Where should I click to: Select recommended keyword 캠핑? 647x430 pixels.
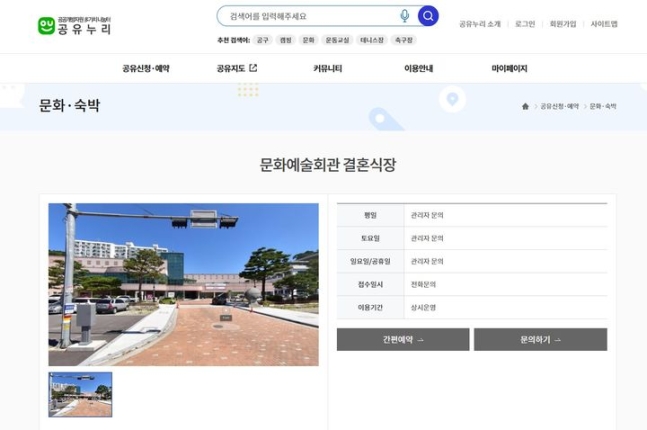tap(286, 40)
